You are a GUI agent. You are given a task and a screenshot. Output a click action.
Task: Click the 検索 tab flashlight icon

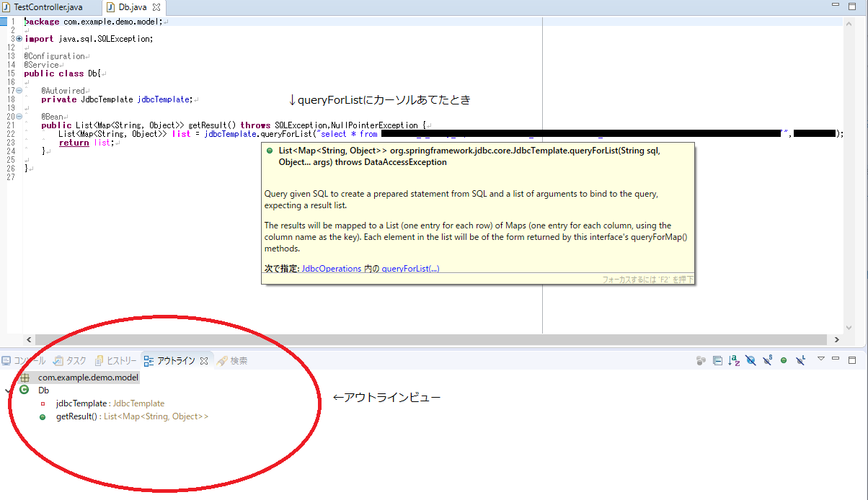point(223,360)
